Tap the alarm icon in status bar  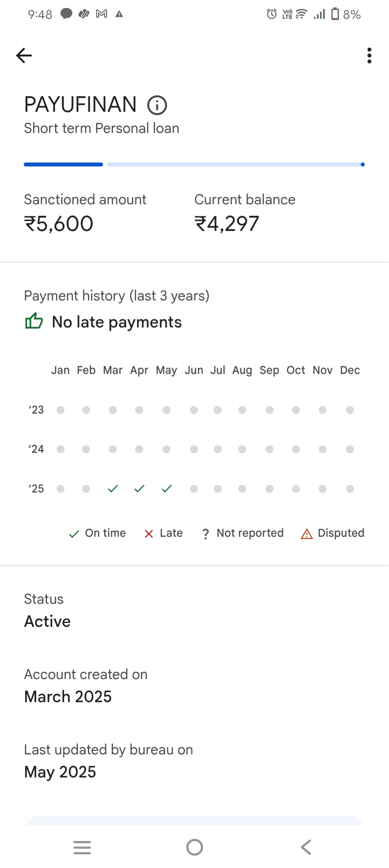[x=272, y=14]
